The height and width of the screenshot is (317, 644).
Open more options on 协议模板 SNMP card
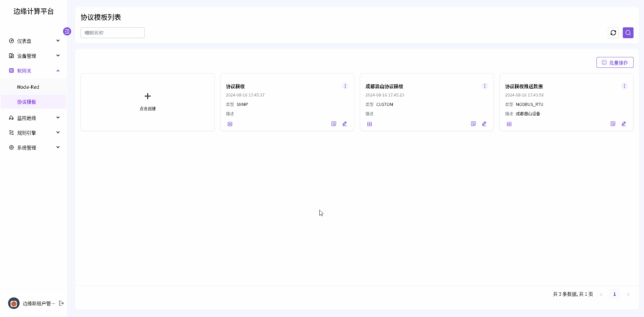click(x=345, y=86)
